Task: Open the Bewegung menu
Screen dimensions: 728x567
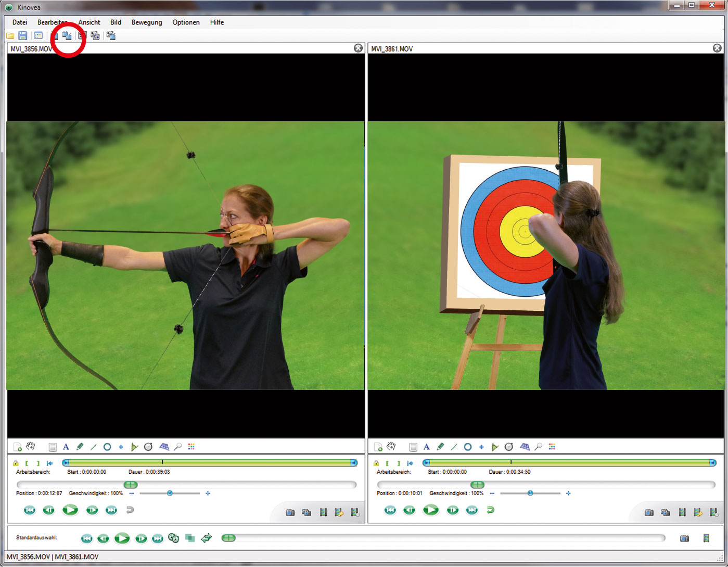Action: click(x=147, y=22)
